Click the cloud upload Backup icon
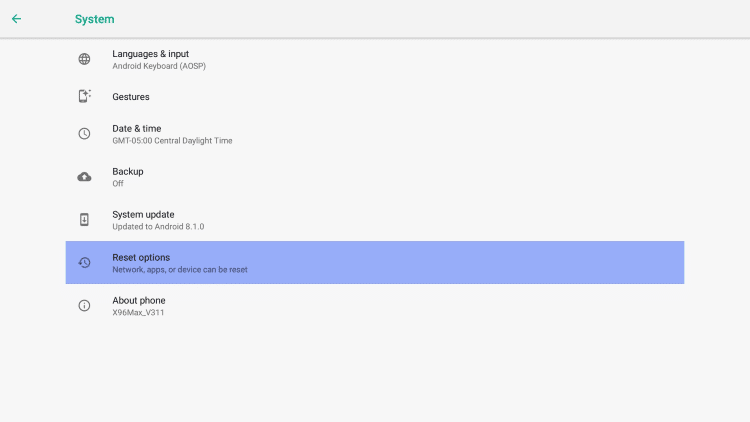750x422 pixels. coord(84,177)
